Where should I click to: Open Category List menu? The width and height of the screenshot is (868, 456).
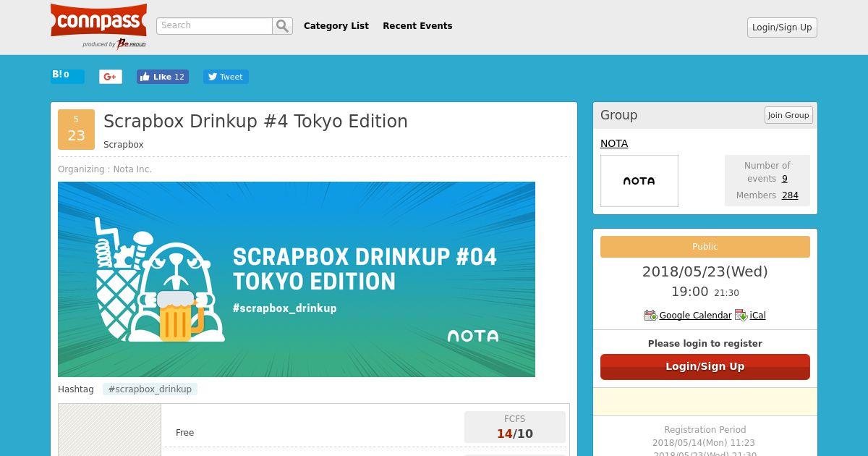tap(336, 26)
